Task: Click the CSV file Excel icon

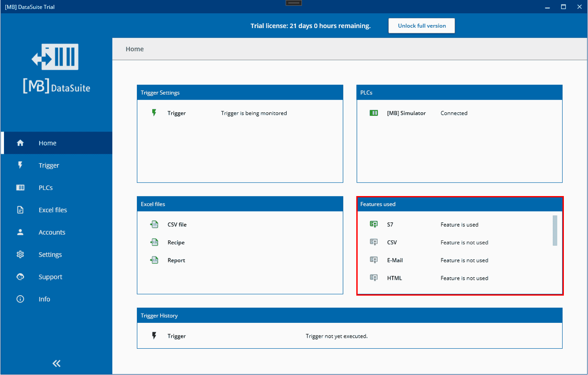Action: pos(154,225)
